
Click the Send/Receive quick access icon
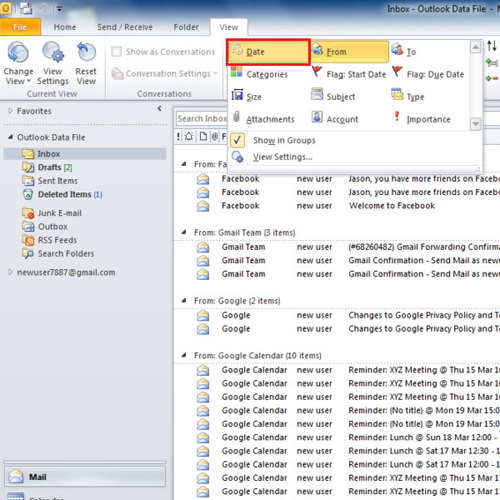point(26,8)
